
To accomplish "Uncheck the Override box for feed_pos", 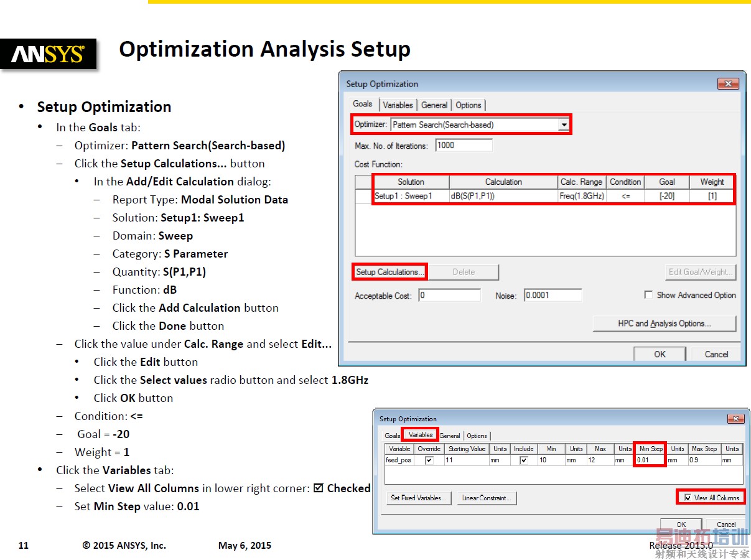I will point(429,460).
